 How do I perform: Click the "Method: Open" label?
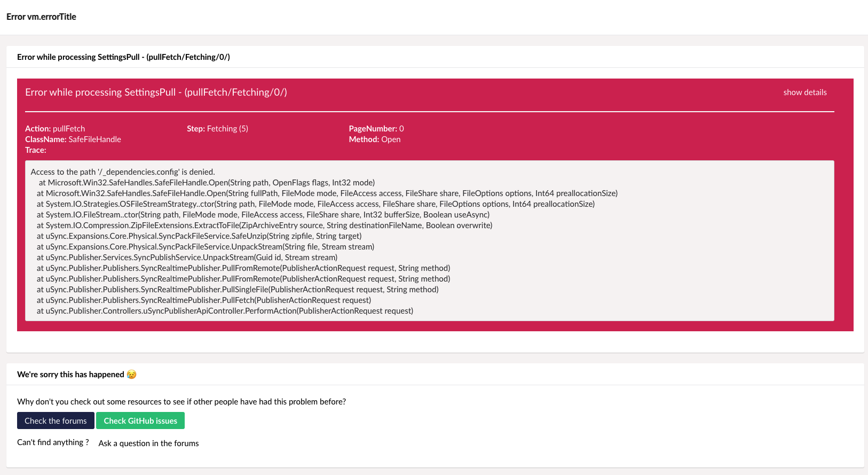pos(375,139)
